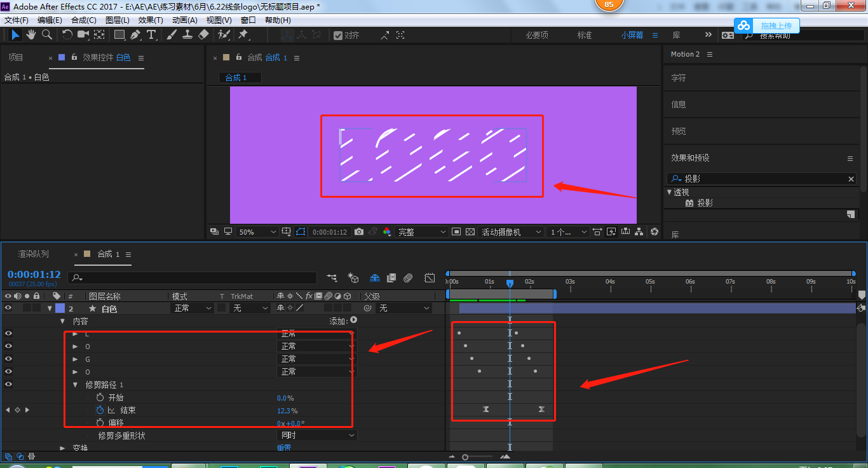The width and height of the screenshot is (868, 468).
Task: Click composition flowchart icon in viewer
Action: [x=639, y=232]
